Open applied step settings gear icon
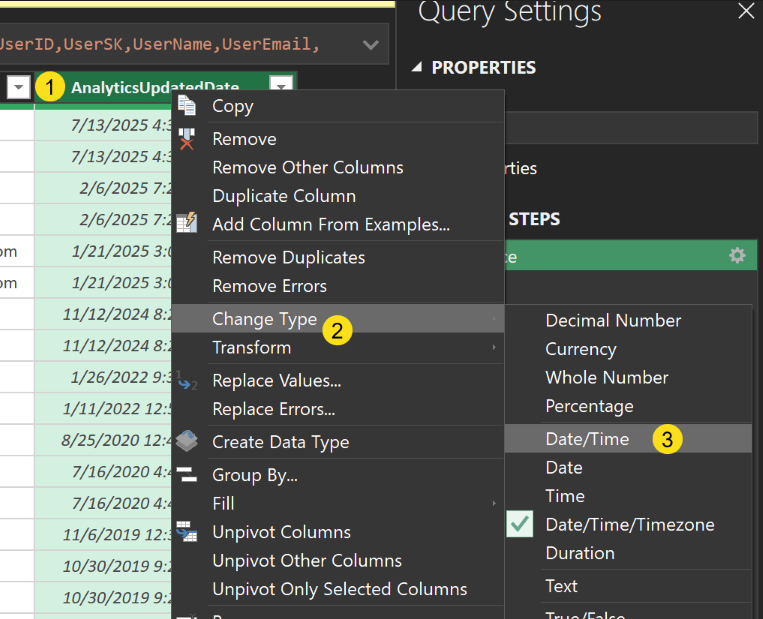 (737, 255)
